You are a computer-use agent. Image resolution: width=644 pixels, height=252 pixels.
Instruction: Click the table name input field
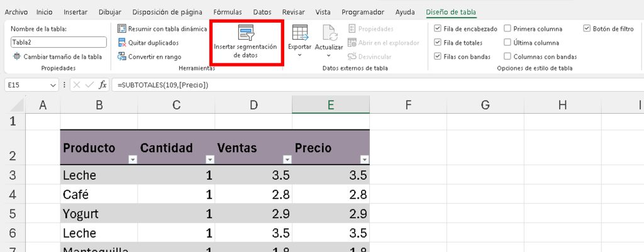58,43
